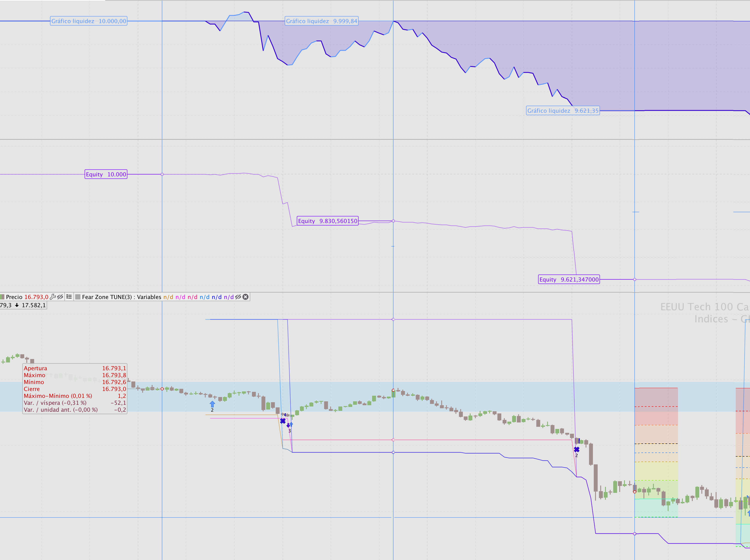Viewport: 750px width, 560px height.
Task: Remove Fear Zone TUNE with X icon
Action: click(246, 297)
